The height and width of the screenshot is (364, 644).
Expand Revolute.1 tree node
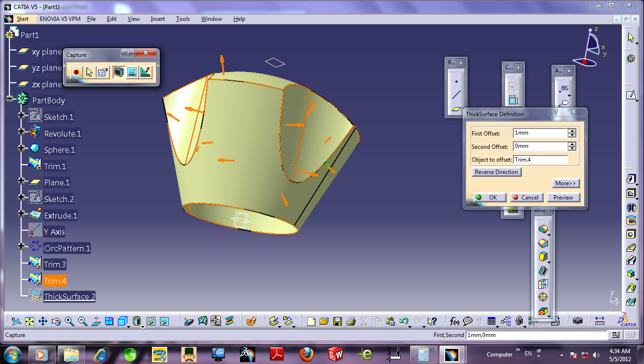coord(21,131)
